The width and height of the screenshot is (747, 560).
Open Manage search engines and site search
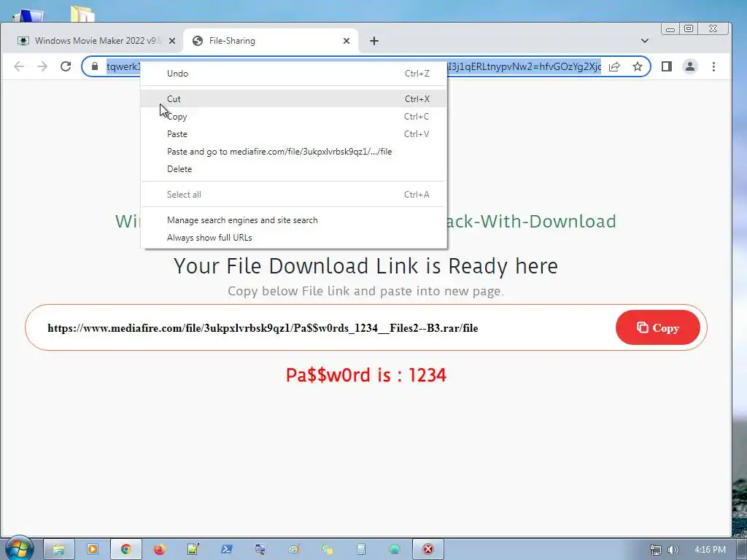[294, 220]
